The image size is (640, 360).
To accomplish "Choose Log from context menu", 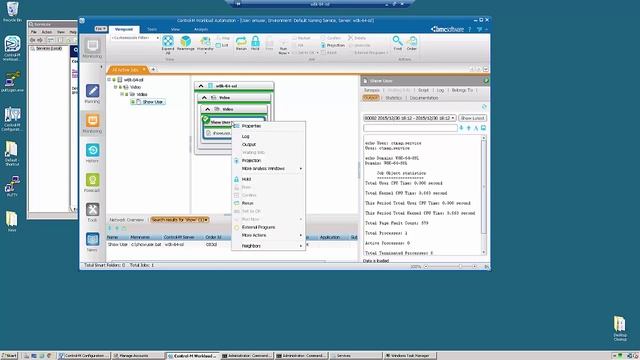I will 269,136.
